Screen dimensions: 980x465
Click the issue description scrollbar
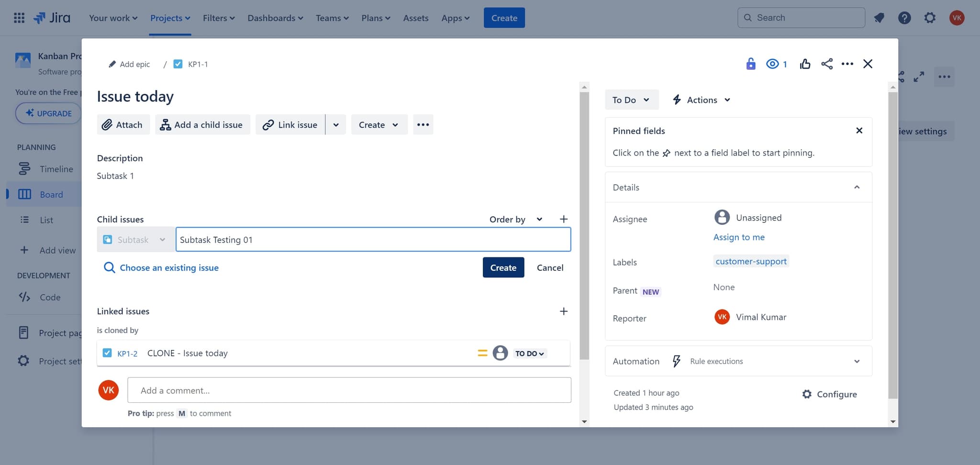tap(584, 225)
